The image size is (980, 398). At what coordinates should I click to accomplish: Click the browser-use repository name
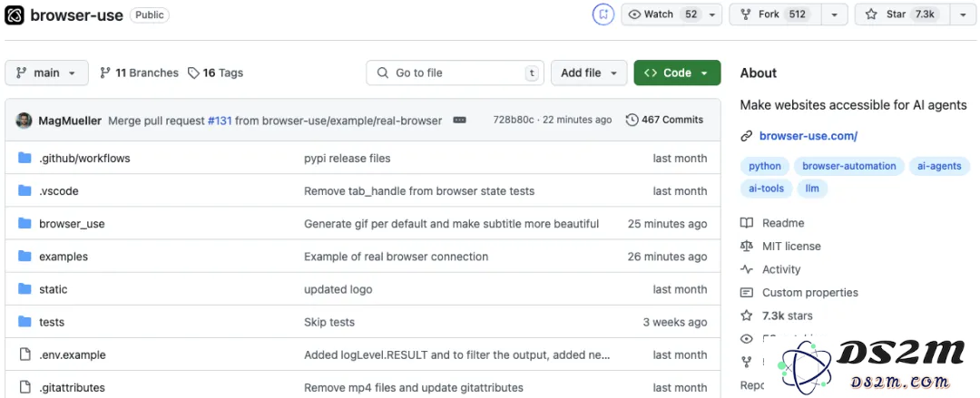coord(77,15)
